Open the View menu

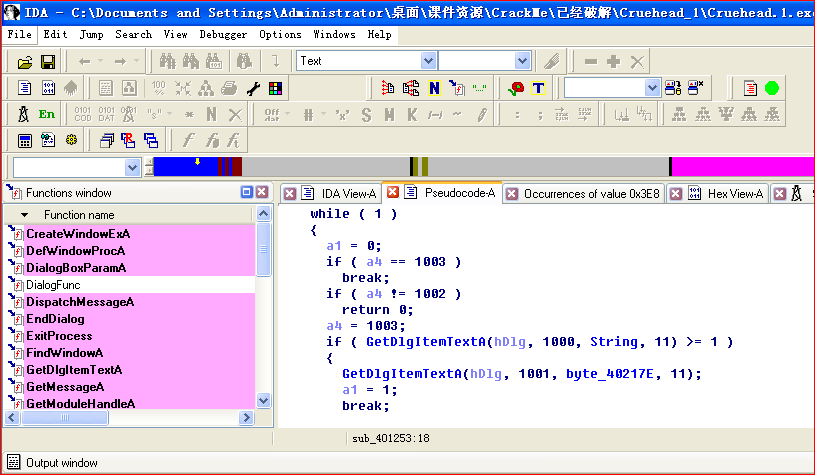click(x=176, y=34)
